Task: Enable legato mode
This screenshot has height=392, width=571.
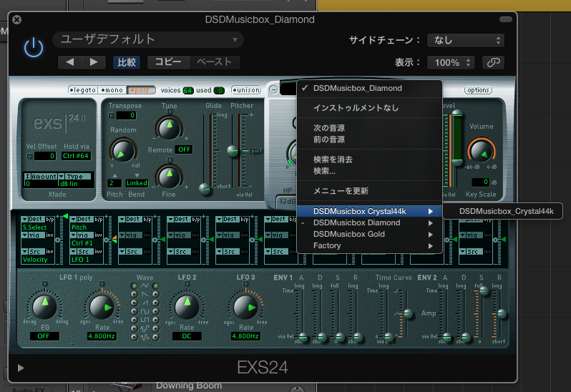Action: click(83, 90)
